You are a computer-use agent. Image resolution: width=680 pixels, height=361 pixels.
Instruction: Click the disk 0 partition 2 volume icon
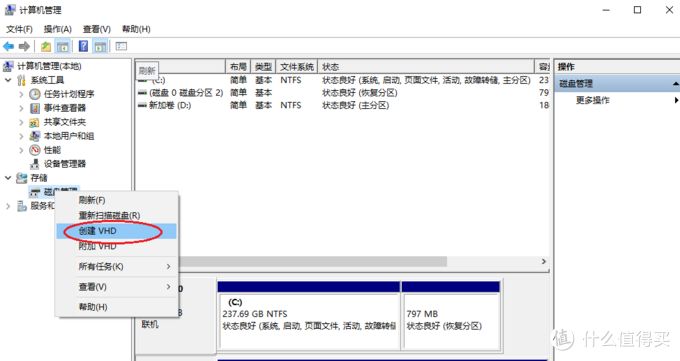click(x=142, y=93)
